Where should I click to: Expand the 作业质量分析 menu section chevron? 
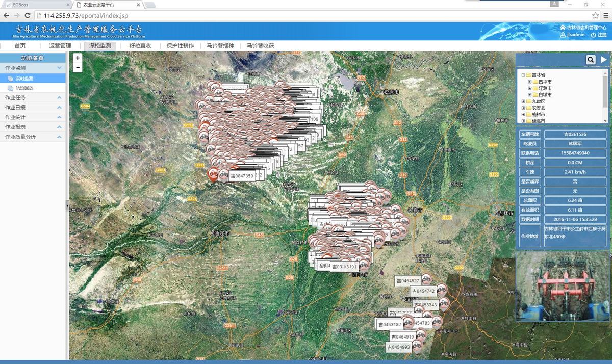[59, 137]
